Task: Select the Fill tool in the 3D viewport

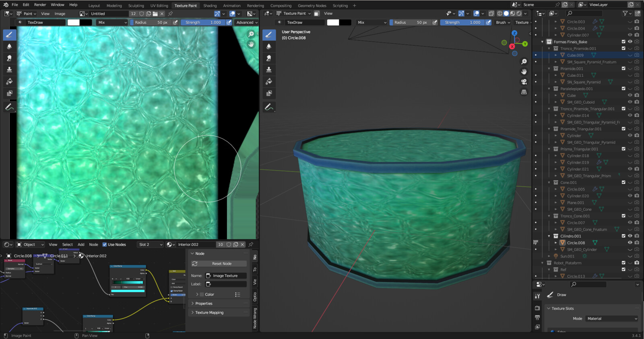Action: (269, 81)
